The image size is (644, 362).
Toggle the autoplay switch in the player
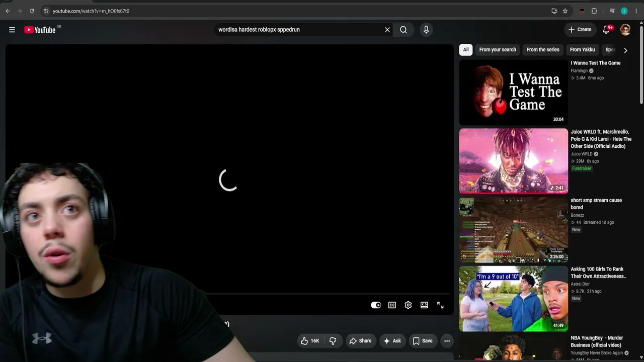point(376,305)
